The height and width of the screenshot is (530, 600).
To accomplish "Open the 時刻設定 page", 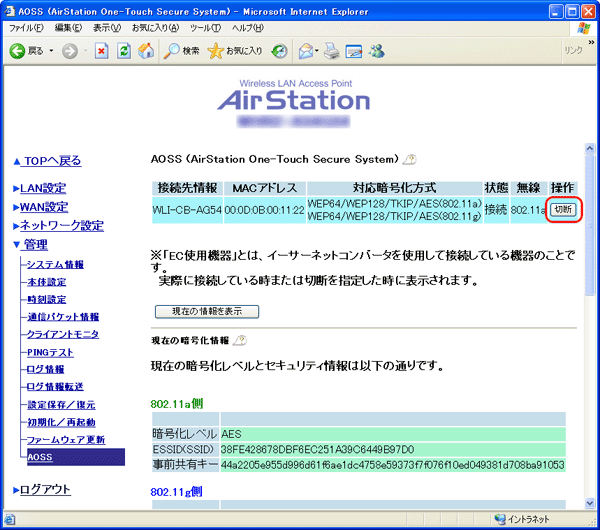I will pyautogui.click(x=47, y=299).
